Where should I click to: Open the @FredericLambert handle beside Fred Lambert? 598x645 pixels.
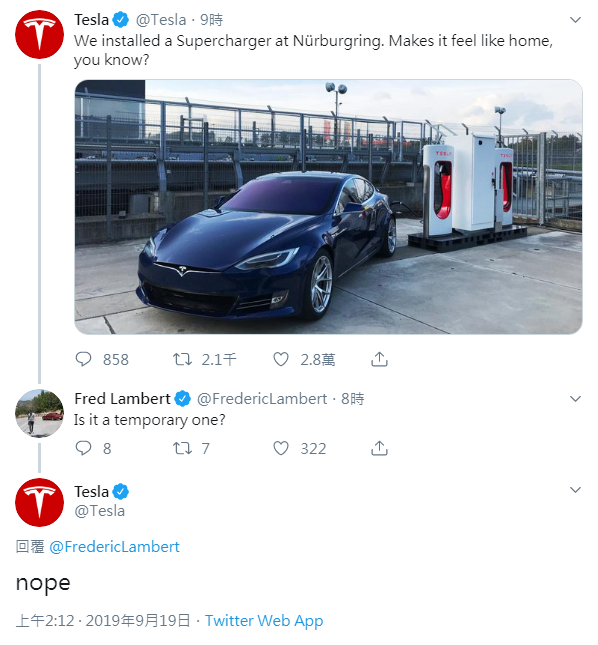click(x=262, y=399)
